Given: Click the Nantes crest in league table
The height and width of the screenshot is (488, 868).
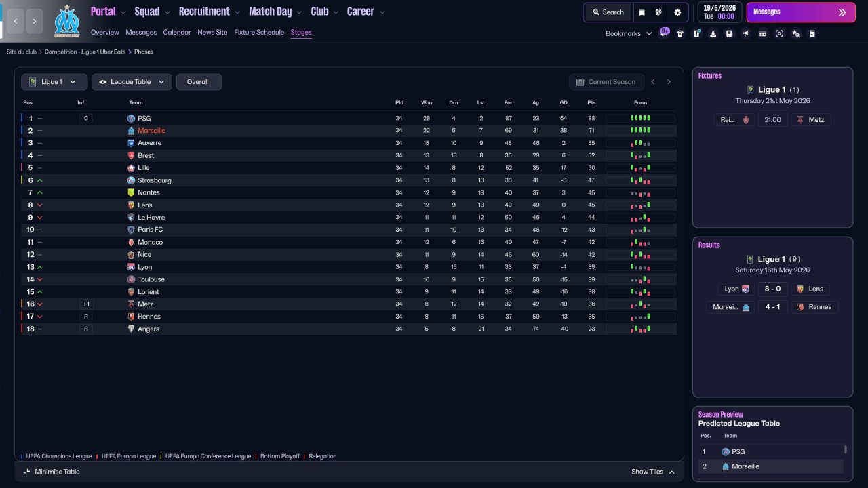Looking at the screenshot, I should (x=131, y=192).
